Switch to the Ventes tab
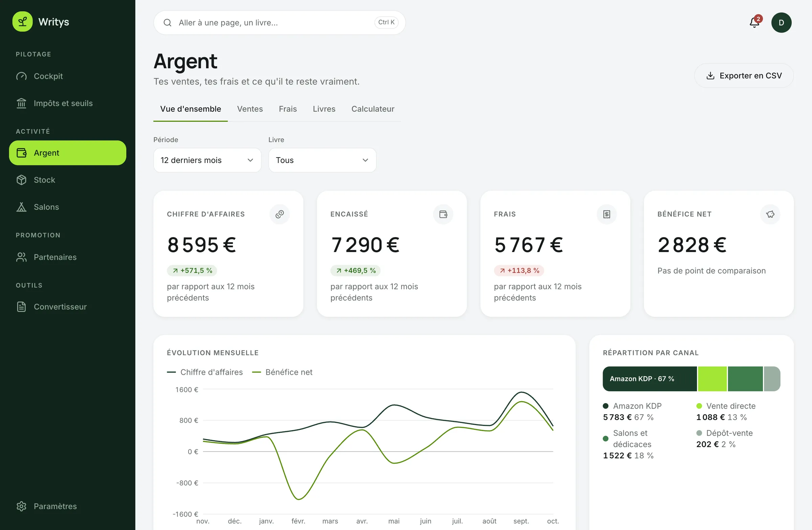812x530 pixels. tap(250, 109)
